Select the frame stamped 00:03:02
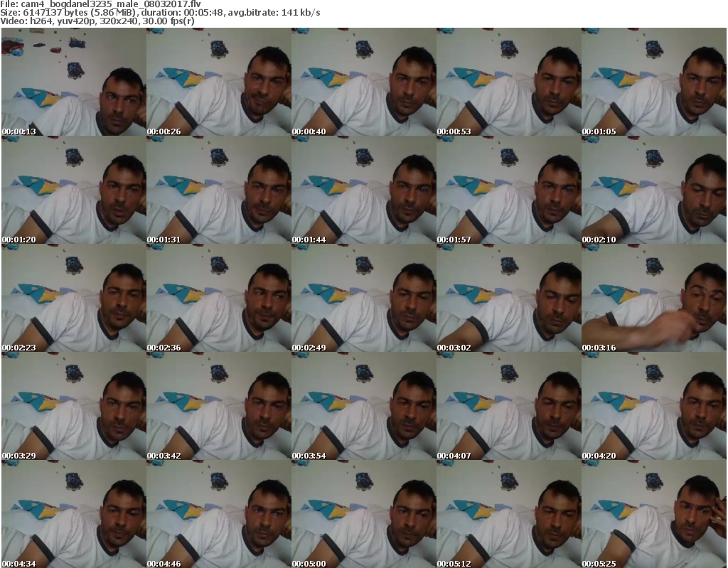The image size is (728, 568). (509, 298)
